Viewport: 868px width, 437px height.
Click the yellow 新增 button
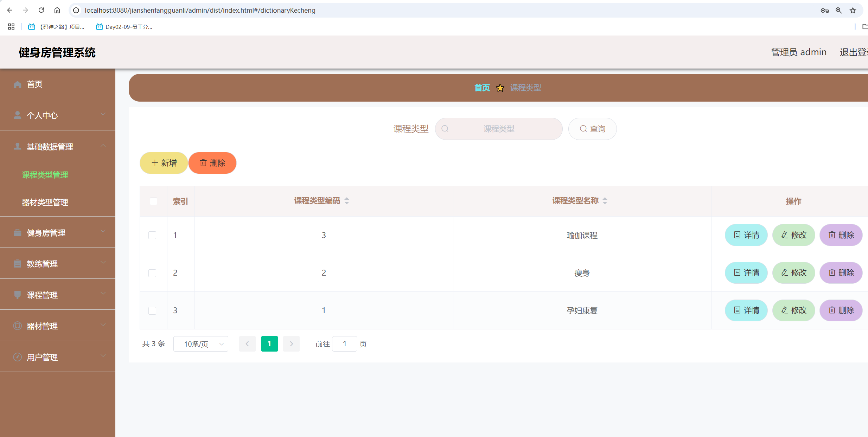[164, 163]
